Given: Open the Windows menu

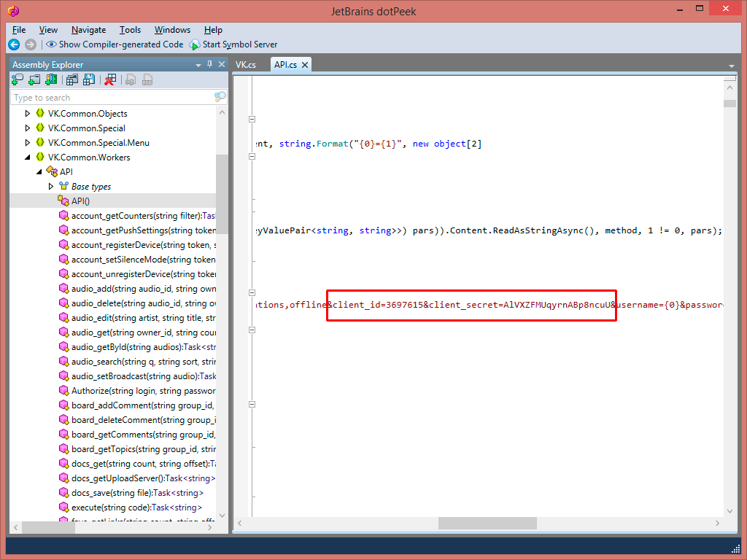Looking at the screenshot, I should point(172,29).
